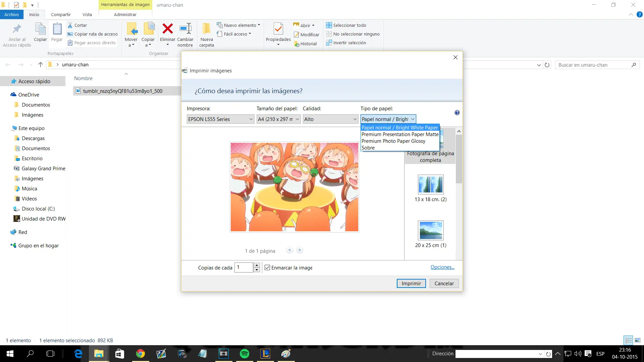Screen dimensions: 644x362
Task: Click the Historial item in ribbon
Action: click(305, 44)
